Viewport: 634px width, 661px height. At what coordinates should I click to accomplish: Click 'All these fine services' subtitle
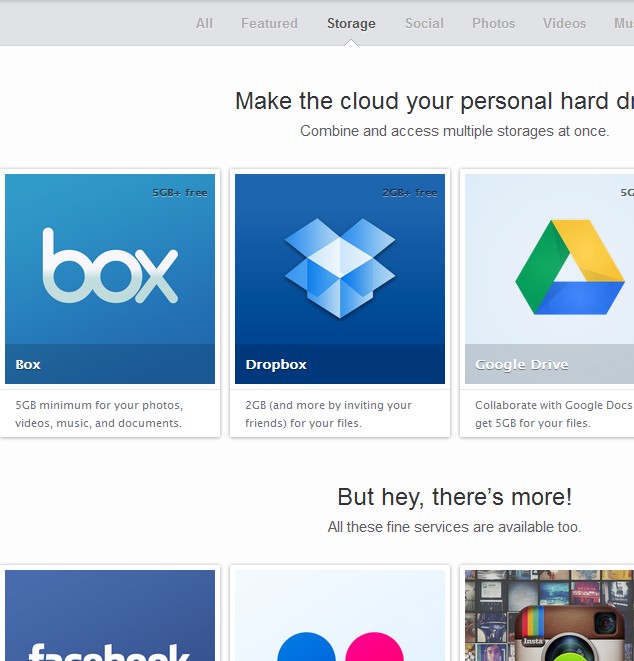click(x=454, y=527)
